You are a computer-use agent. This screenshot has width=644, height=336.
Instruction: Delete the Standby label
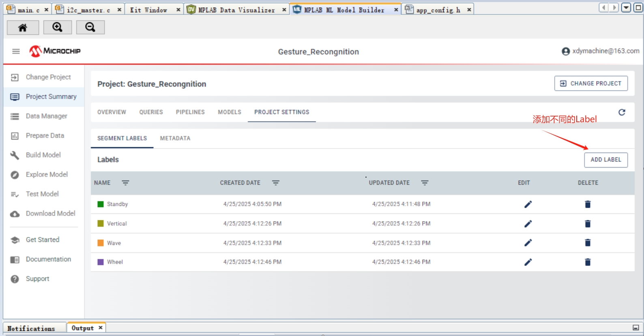pos(588,204)
